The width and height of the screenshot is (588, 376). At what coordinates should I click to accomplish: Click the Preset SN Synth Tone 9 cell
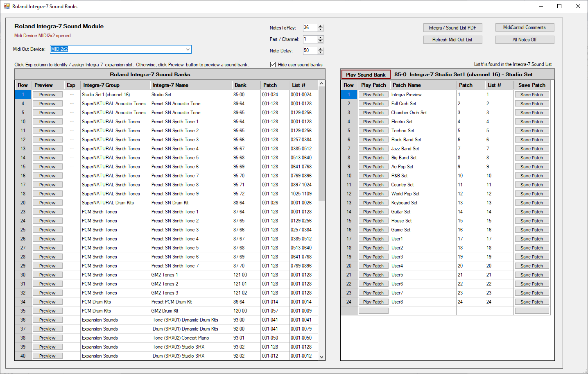(x=191, y=194)
